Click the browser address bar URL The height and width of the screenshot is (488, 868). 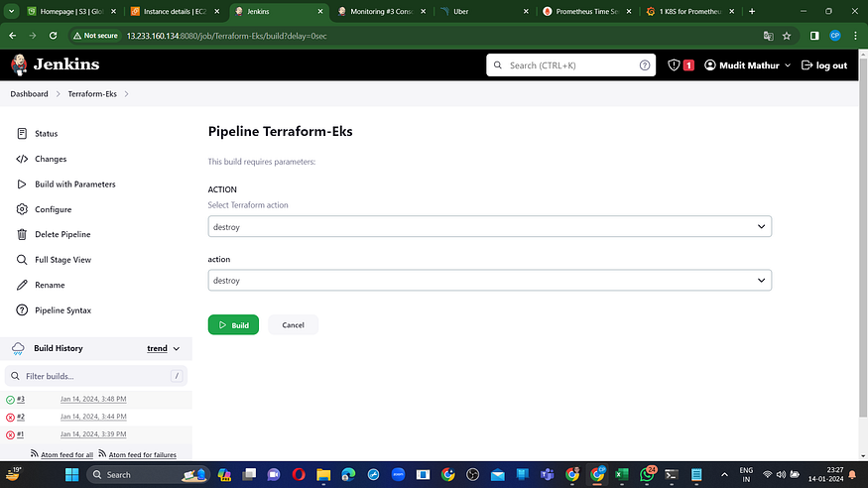(226, 36)
